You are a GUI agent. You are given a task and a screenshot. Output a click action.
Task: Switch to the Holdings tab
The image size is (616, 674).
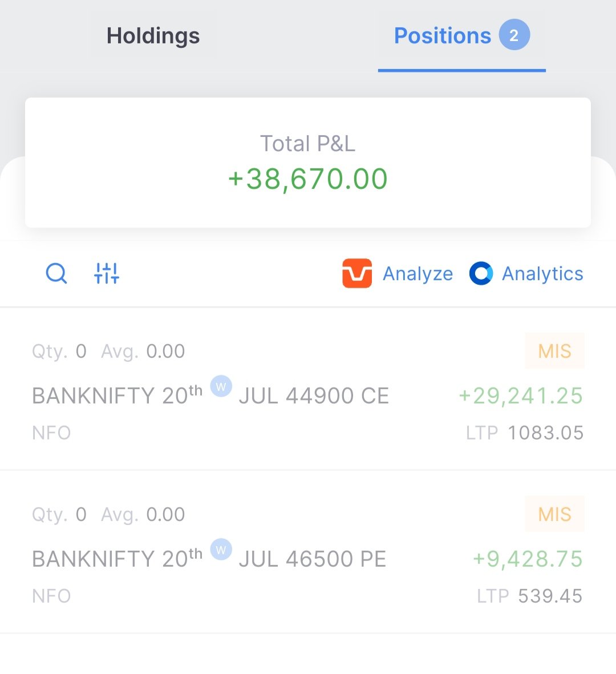(153, 36)
